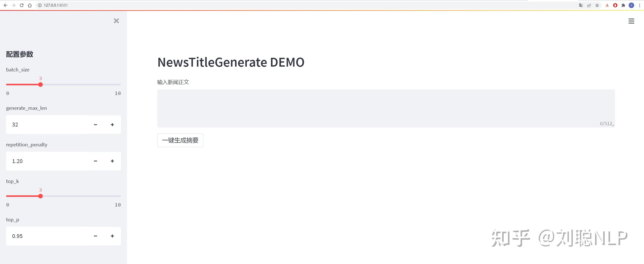Decrease top_p with minus button
Viewport: 644px width, 264px height.
click(95, 236)
